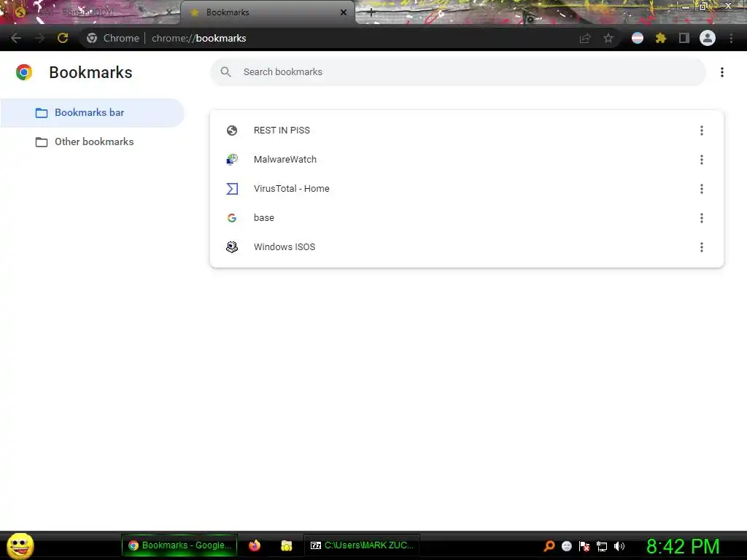Open more actions for REST IN PISS

coord(701,131)
